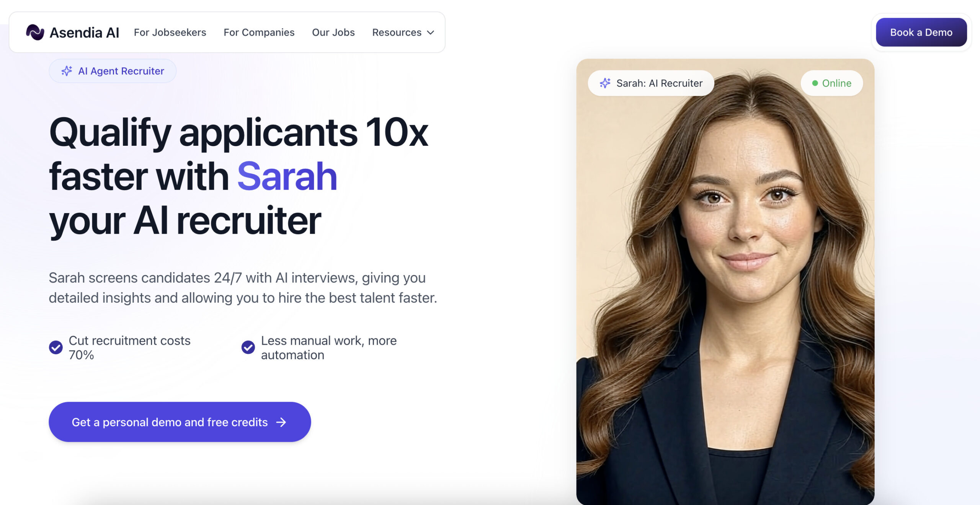Click the green Online status dot

(815, 83)
